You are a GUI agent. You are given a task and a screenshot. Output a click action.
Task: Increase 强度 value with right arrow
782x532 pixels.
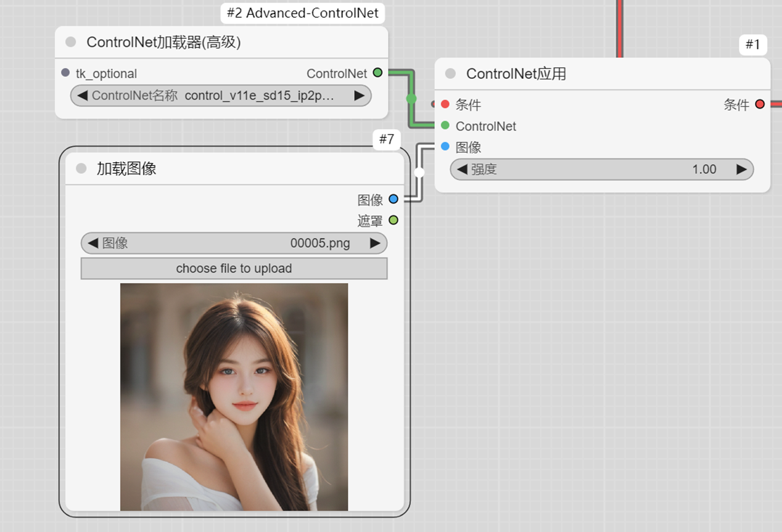click(741, 169)
